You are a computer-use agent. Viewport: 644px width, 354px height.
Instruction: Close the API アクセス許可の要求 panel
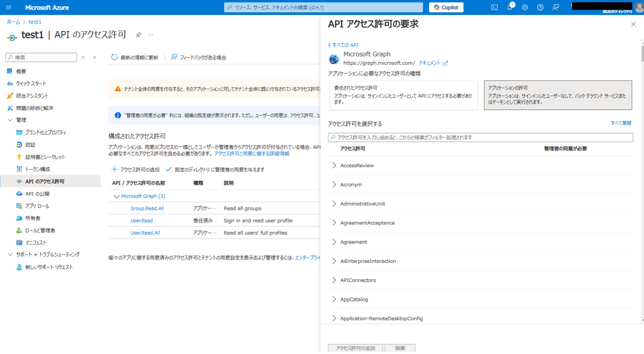tap(633, 24)
